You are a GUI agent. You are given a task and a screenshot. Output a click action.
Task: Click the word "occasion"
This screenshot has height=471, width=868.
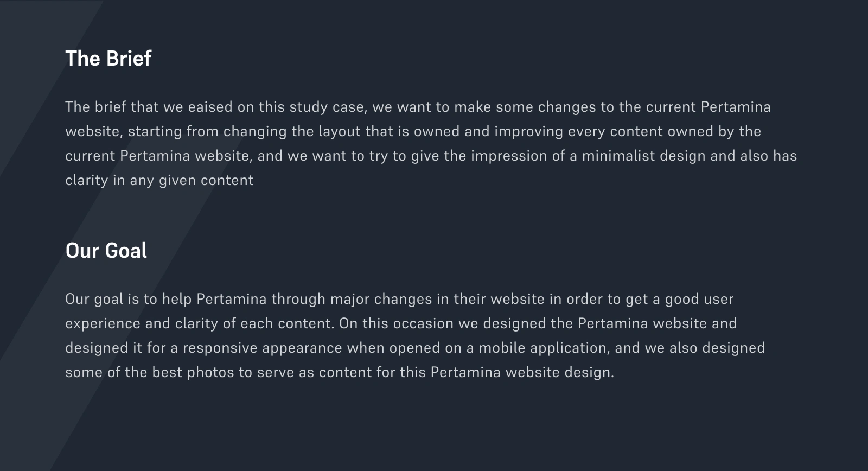pyautogui.click(x=423, y=323)
